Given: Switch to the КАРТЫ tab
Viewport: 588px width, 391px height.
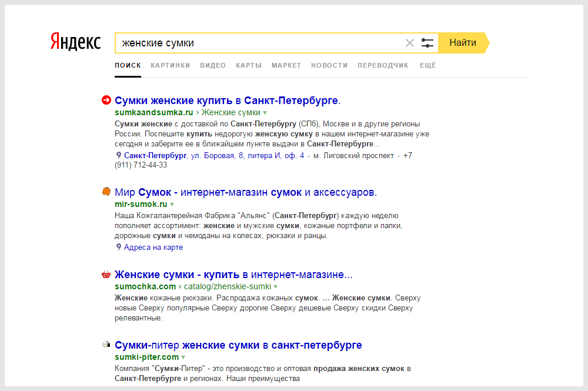Looking at the screenshot, I should (x=249, y=65).
